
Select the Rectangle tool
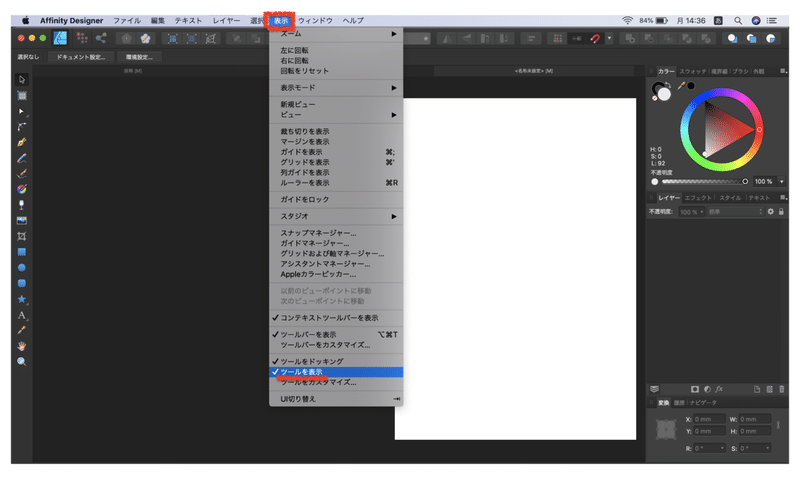21,252
